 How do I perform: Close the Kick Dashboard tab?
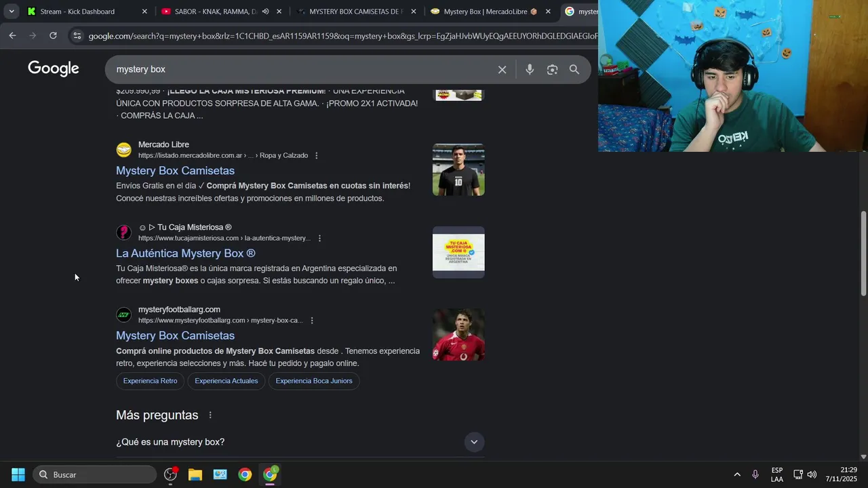(x=144, y=12)
